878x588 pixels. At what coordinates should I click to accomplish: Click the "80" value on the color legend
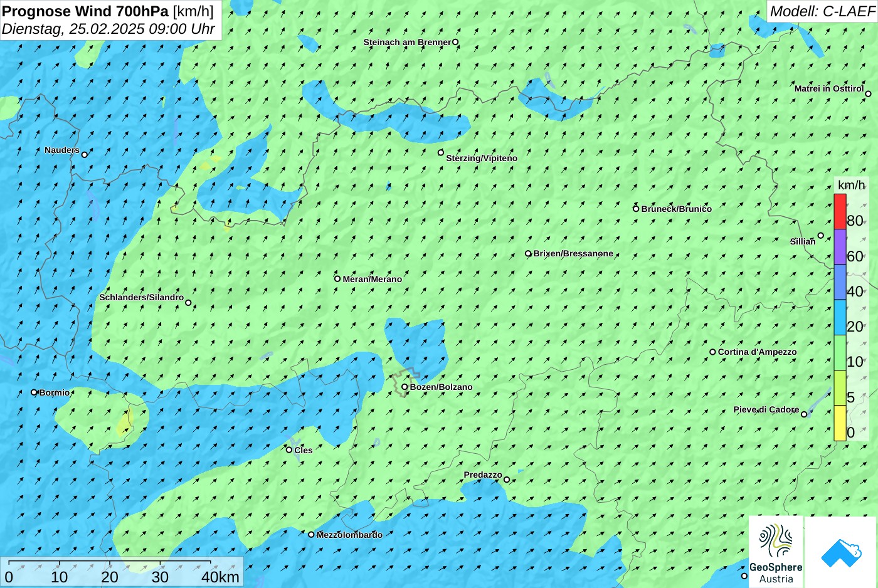tap(855, 221)
